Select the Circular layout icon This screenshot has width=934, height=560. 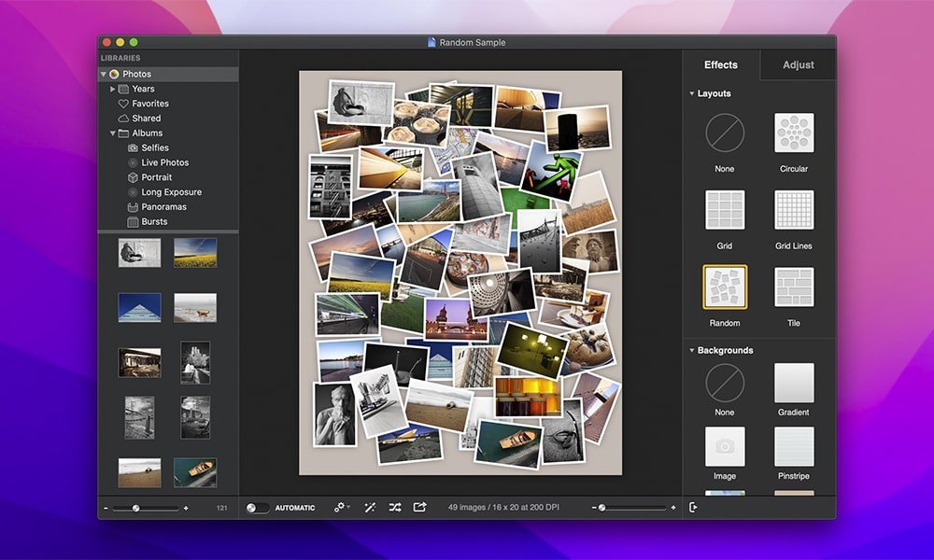click(x=794, y=133)
